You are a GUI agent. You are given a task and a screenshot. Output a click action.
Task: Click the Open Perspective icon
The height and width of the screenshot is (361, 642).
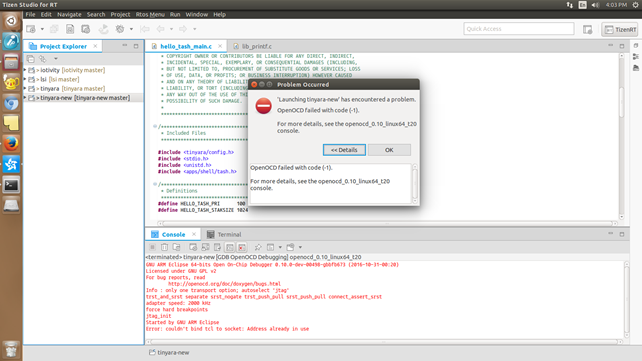coord(588,29)
